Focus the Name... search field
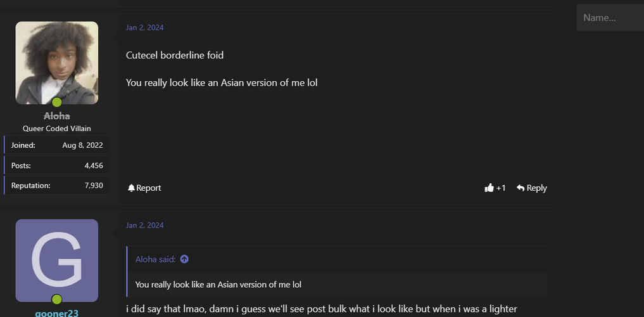Screen dimensions: 644x317 pos(610,18)
